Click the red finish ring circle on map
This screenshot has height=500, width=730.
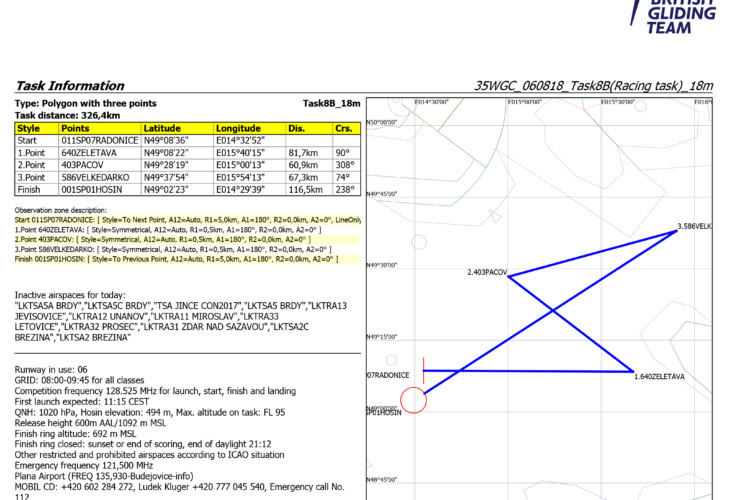click(414, 400)
